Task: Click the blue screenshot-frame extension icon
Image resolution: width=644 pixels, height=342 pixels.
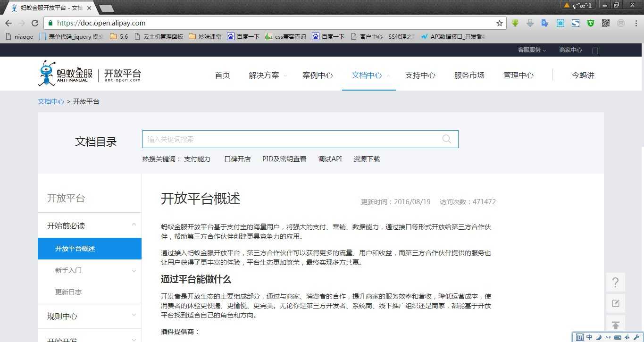Action: pos(560,23)
